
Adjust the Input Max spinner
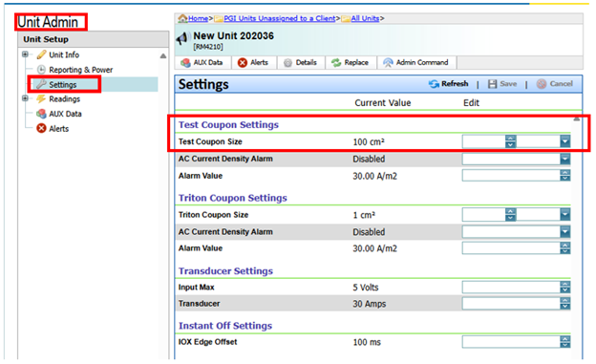click(x=565, y=288)
